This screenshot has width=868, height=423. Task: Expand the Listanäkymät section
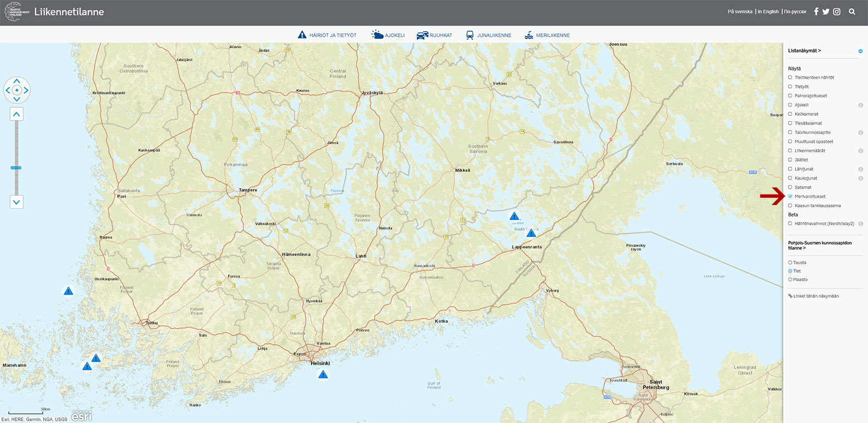coord(805,51)
